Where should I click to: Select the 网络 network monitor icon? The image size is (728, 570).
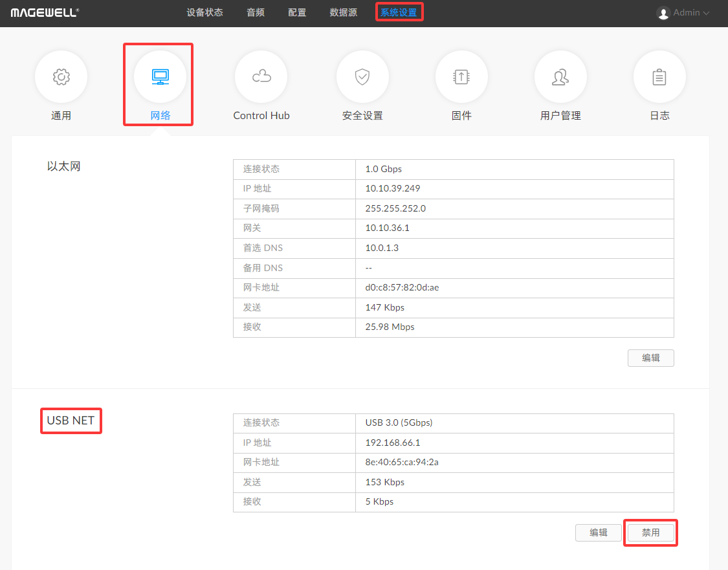coord(160,77)
